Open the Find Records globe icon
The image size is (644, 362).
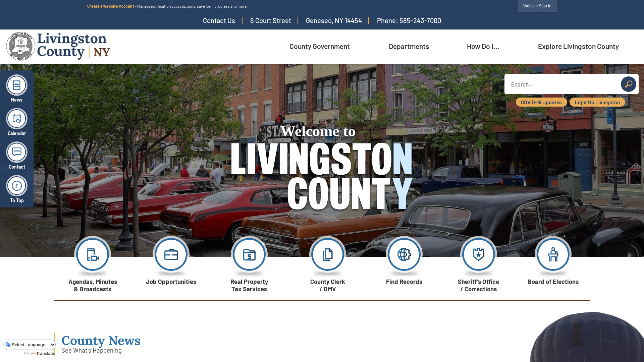pos(404,255)
